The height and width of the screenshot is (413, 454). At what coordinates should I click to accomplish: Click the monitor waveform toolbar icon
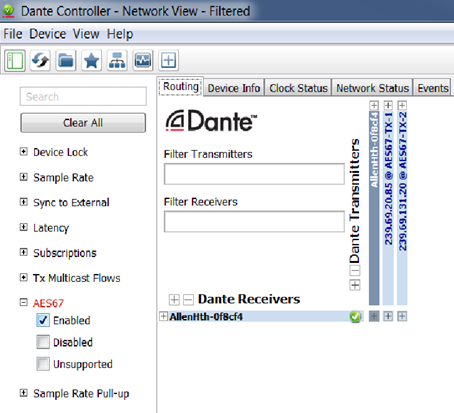143,60
